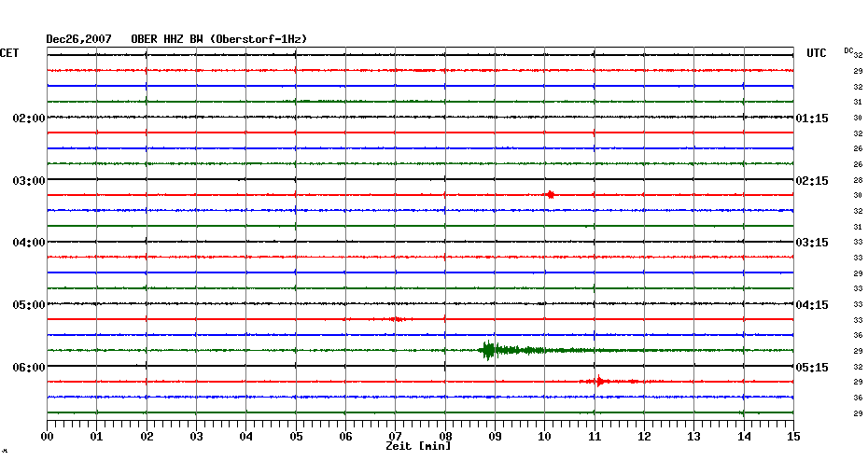This screenshot has height=461, width=868.
Task: Click the 04:15 UTC time label
Action: pyautogui.click(x=812, y=305)
